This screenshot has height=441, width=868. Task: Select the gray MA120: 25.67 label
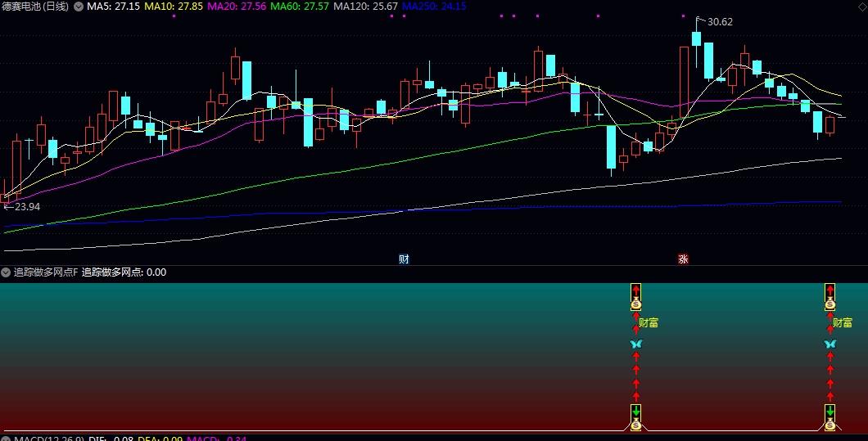tap(365, 7)
